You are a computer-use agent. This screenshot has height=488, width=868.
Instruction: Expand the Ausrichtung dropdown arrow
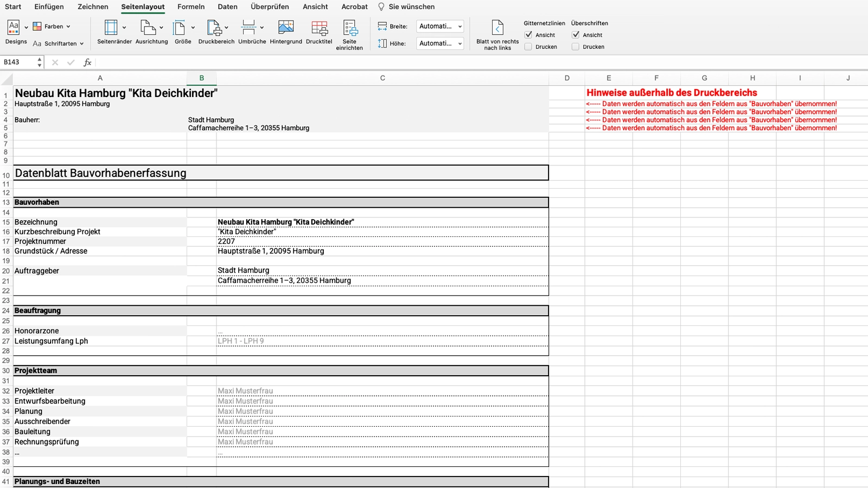(161, 27)
